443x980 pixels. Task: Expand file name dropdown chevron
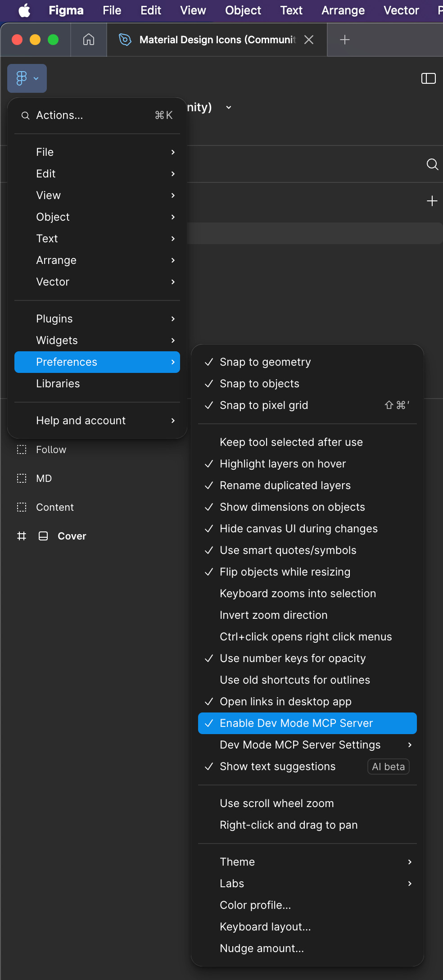[x=229, y=107]
